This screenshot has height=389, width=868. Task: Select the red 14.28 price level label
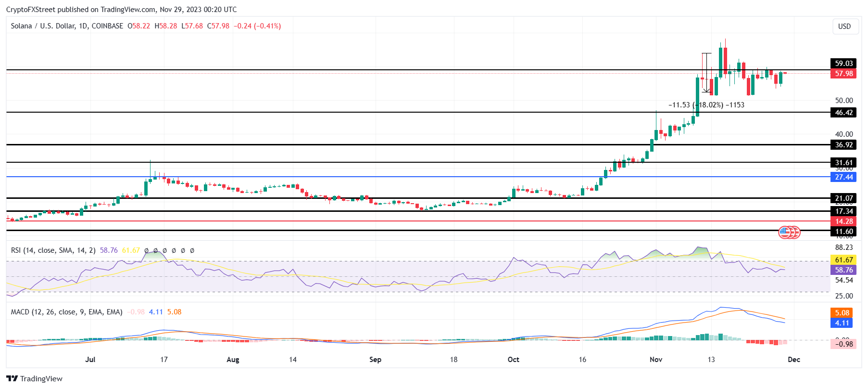click(x=843, y=221)
